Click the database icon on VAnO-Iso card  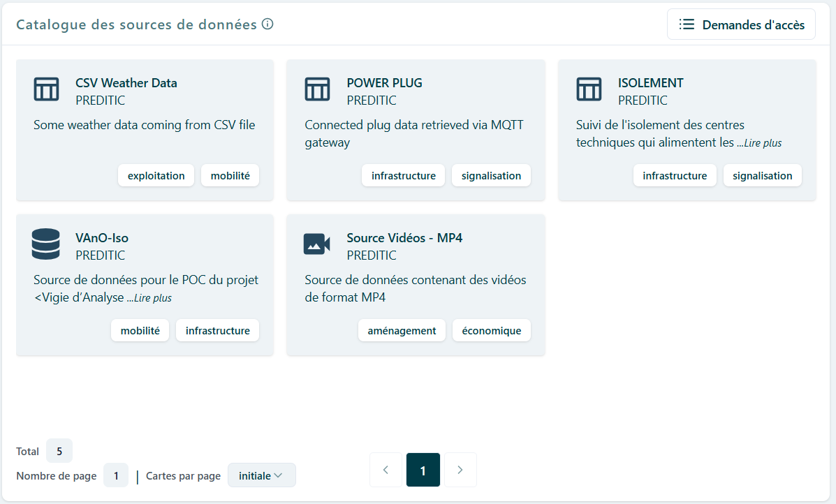(x=46, y=244)
